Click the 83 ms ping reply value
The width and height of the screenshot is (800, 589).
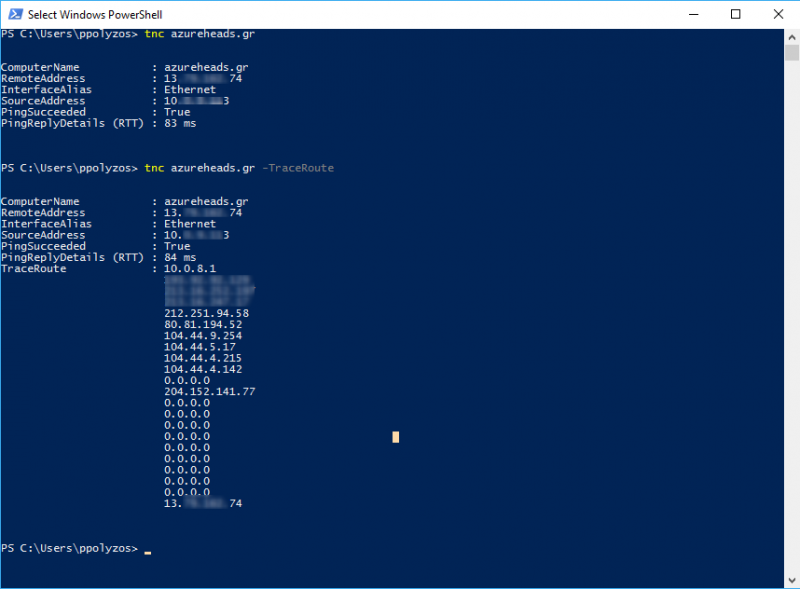pyautogui.click(x=180, y=123)
